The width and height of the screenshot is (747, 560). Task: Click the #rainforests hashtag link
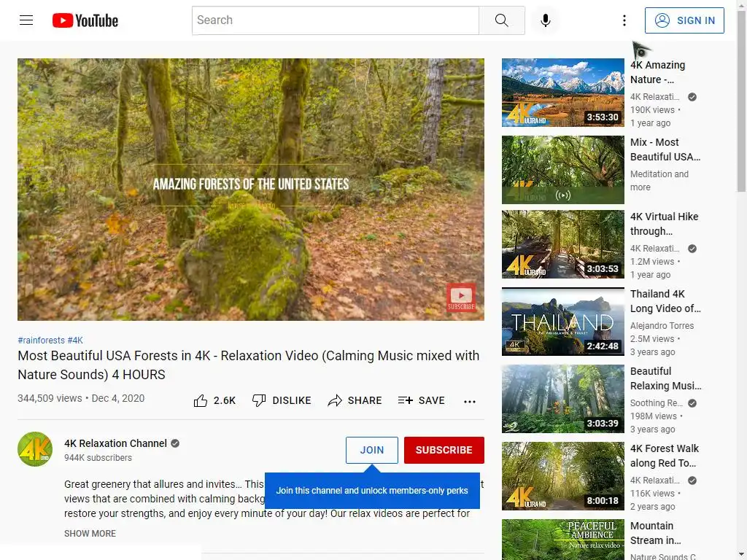click(x=41, y=340)
